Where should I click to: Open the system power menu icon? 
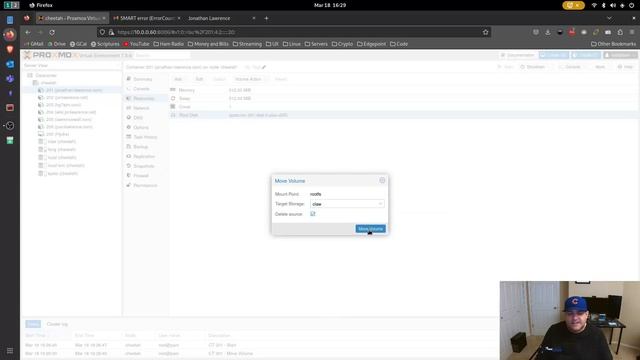pos(631,5)
